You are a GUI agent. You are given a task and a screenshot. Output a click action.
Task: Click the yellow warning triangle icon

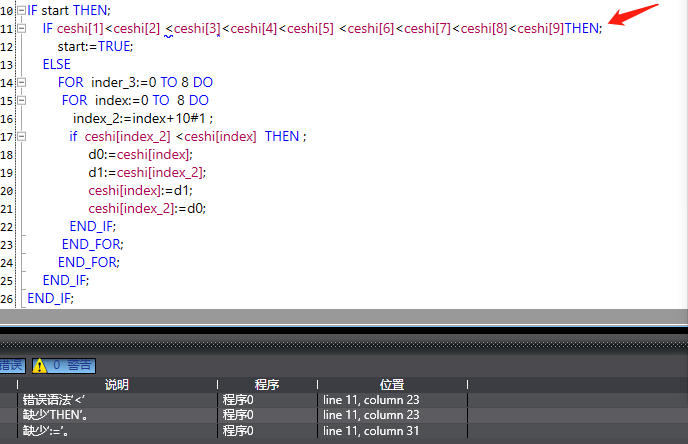tap(40, 366)
